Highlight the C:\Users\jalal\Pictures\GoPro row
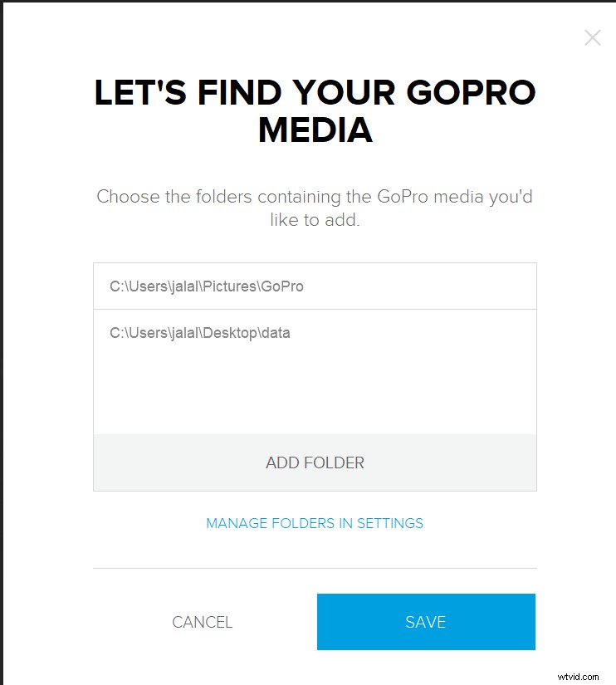Image resolution: width=616 pixels, height=685 pixels. (315, 286)
